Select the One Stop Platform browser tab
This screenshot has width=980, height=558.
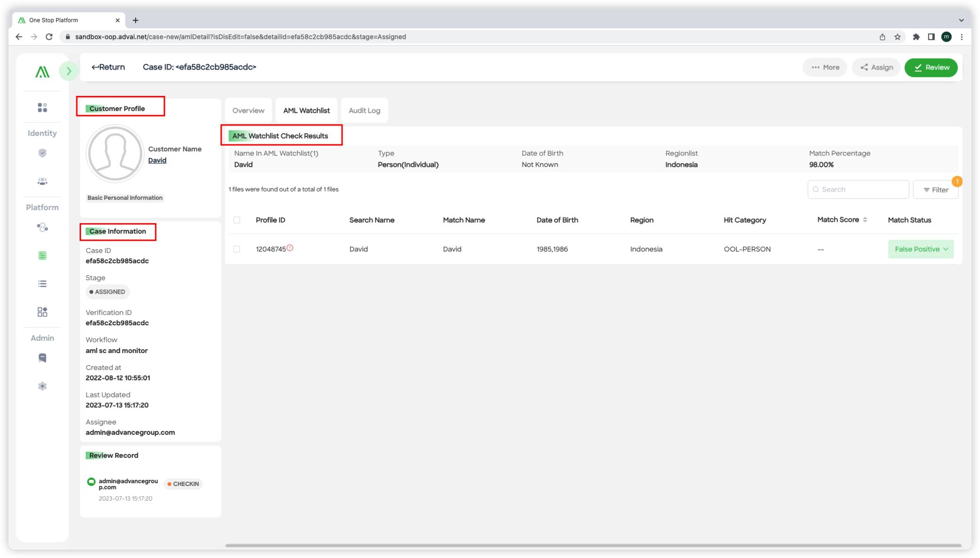(68, 20)
